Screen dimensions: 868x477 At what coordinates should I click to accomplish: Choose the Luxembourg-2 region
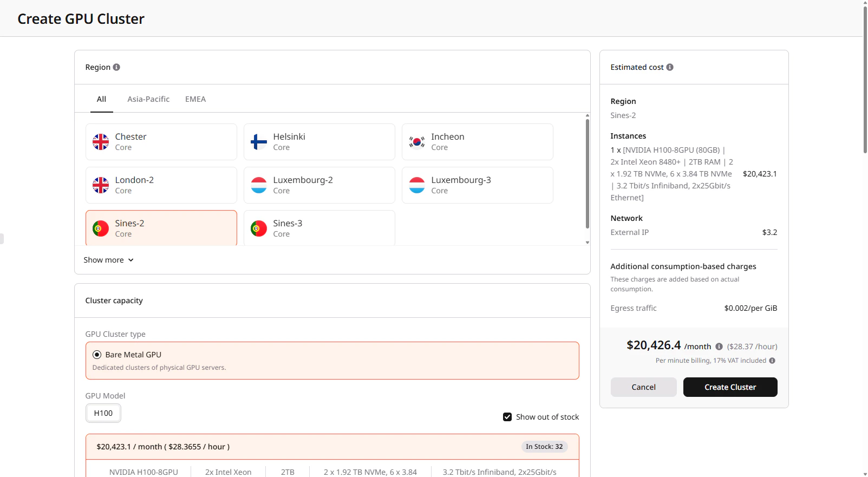coord(319,185)
